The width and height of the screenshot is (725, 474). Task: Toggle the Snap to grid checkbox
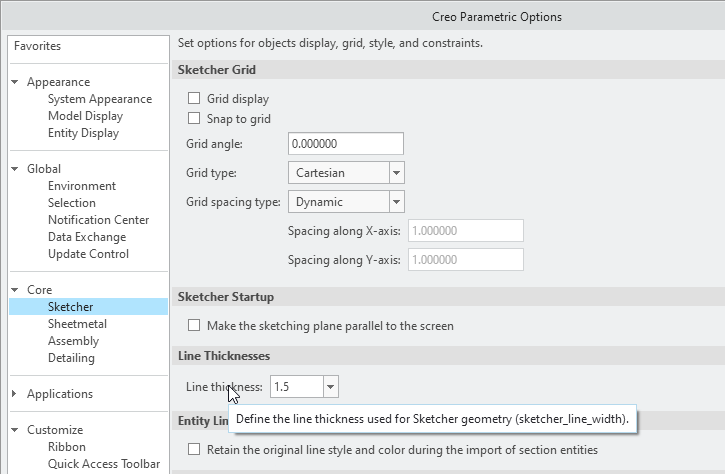pyautogui.click(x=194, y=119)
